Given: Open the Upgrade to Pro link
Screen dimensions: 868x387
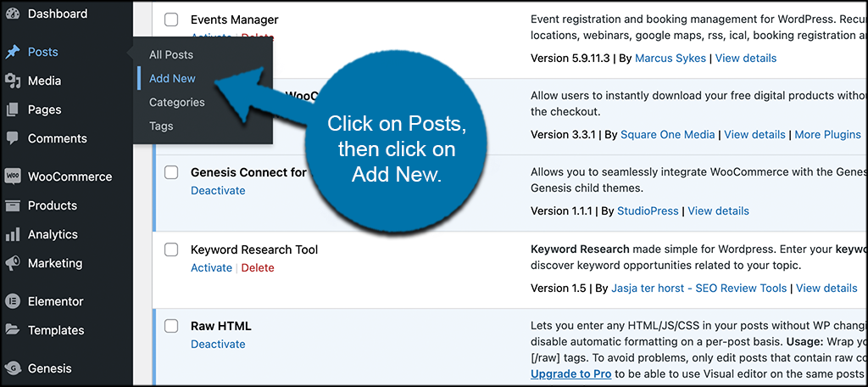Looking at the screenshot, I should tap(570, 373).
